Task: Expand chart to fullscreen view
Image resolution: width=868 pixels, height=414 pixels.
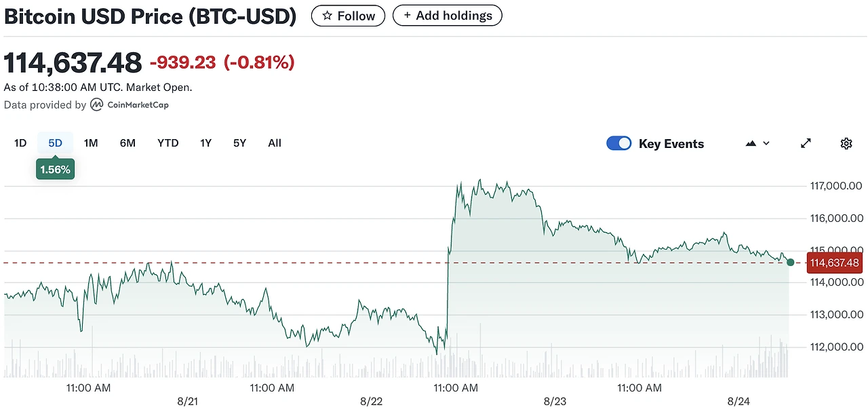Action: [806, 143]
